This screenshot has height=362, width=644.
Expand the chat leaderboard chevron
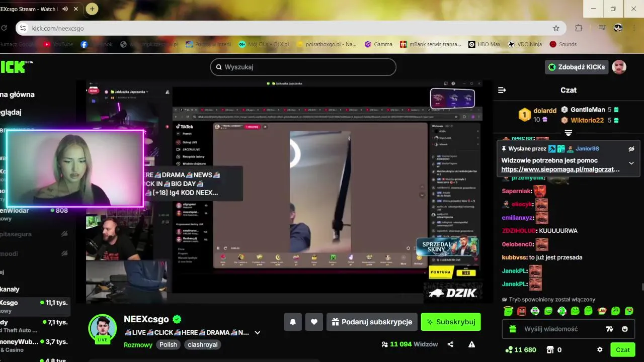click(x=568, y=133)
